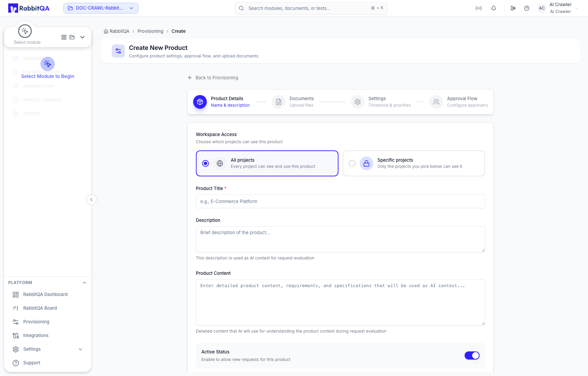Open Integrations page
Viewport: 588px width, 376px height.
coord(48,335)
